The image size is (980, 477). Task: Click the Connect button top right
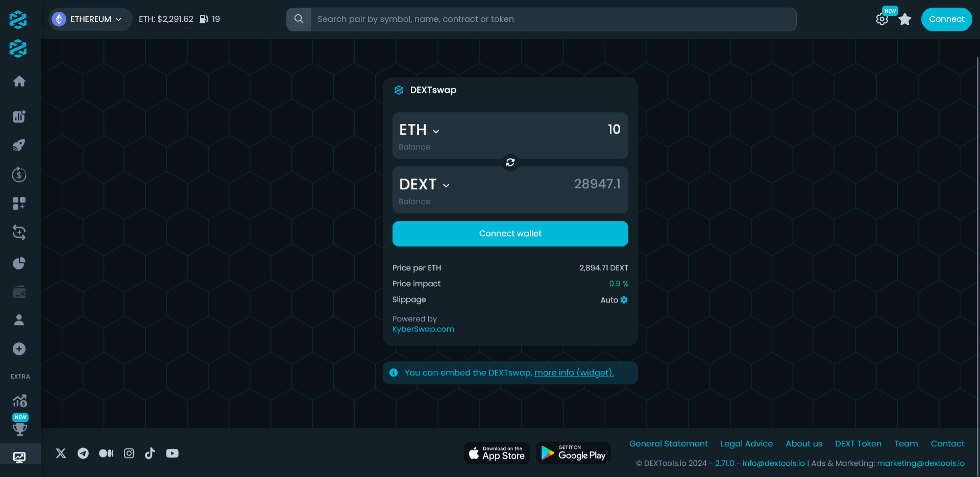point(946,19)
